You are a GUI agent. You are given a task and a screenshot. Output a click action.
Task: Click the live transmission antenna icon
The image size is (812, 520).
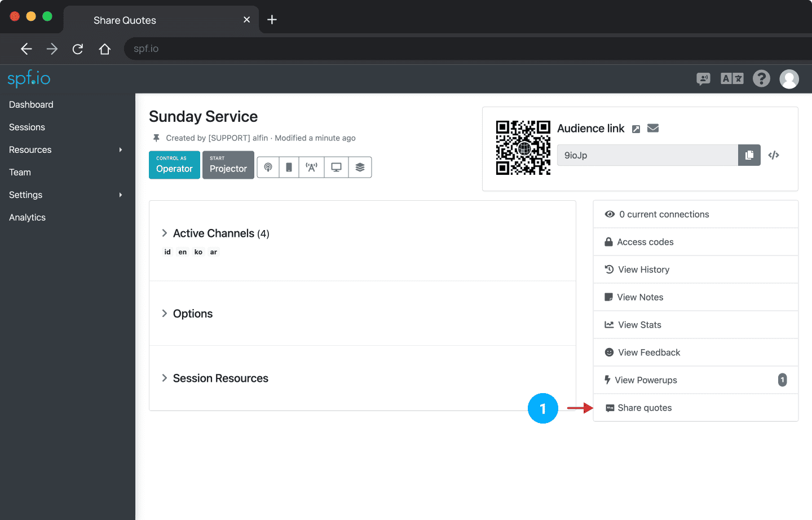pyautogui.click(x=311, y=167)
